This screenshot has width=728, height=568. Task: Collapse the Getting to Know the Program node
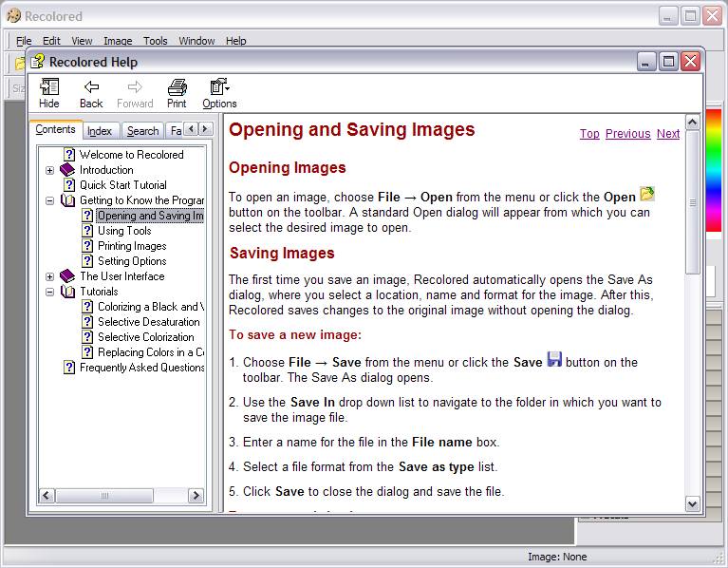[x=49, y=200]
